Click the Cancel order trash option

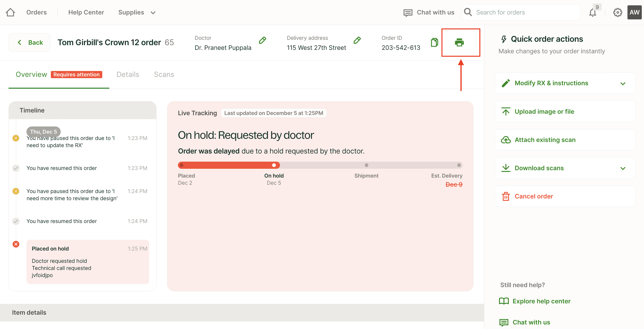(534, 196)
